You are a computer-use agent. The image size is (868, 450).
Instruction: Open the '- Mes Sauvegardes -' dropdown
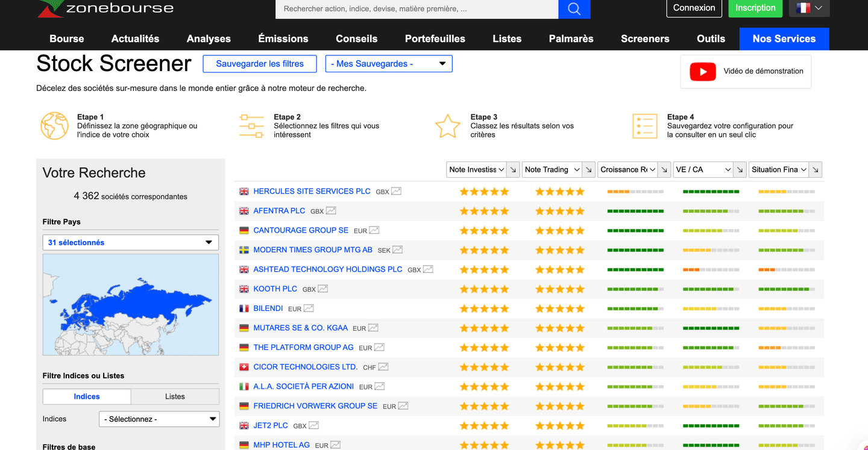click(389, 63)
